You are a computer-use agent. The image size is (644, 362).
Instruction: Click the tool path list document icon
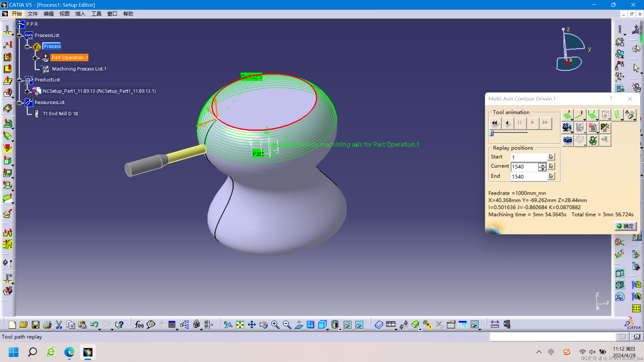click(592, 127)
